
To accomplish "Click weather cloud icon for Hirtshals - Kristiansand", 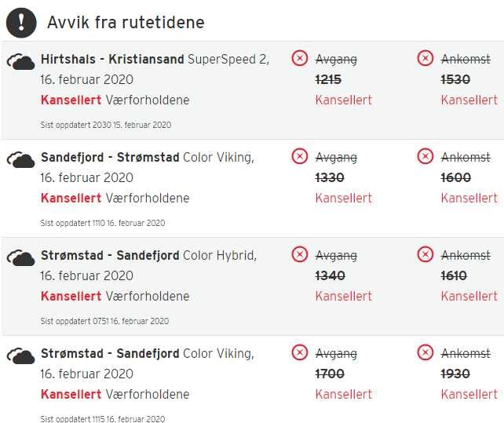I will point(21,62).
